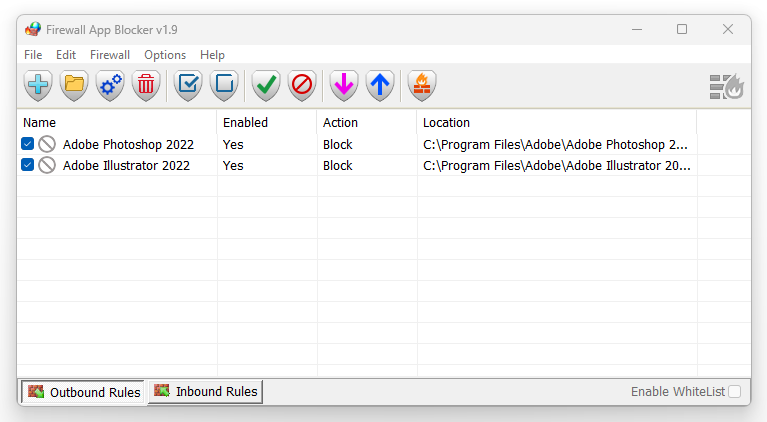Click the red Block icon in toolbar
This screenshot has width=767, height=422.
tap(301, 86)
